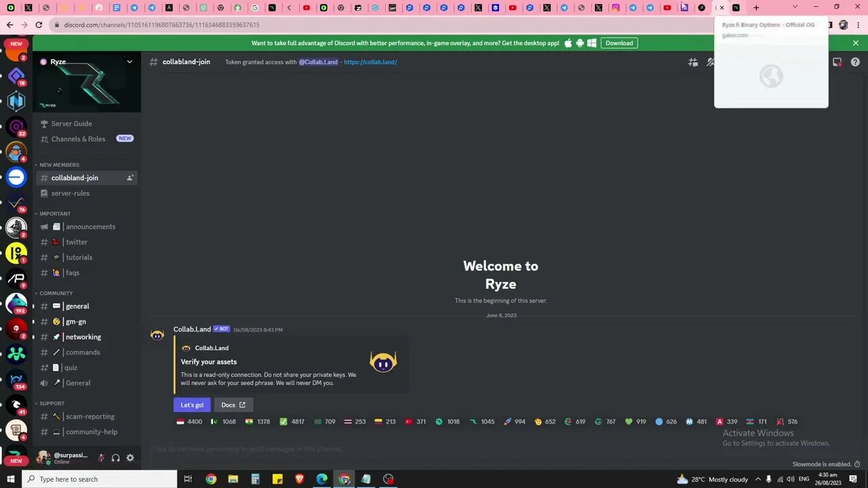Click the user avatar in bottom panel
This screenshot has width=868, height=488.
click(43, 458)
